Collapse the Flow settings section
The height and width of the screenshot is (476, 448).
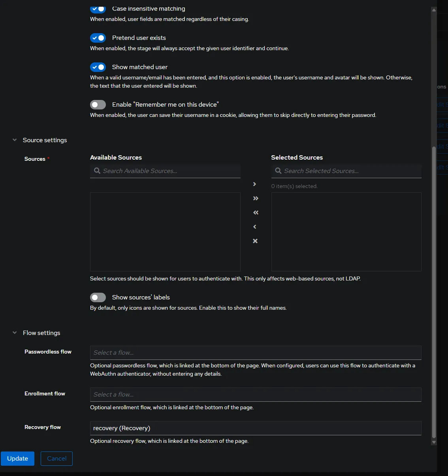point(15,333)
